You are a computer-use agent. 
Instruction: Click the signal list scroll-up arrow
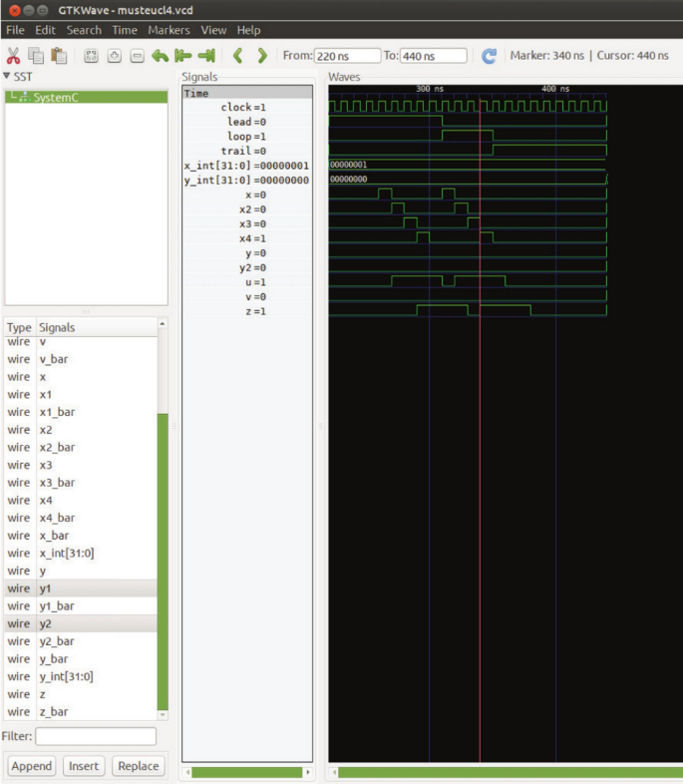pos(162,324)
